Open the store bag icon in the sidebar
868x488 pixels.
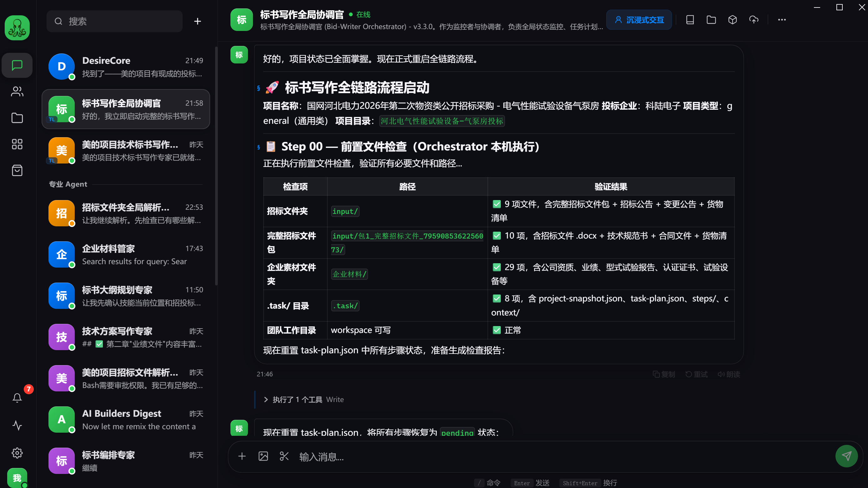17,170
